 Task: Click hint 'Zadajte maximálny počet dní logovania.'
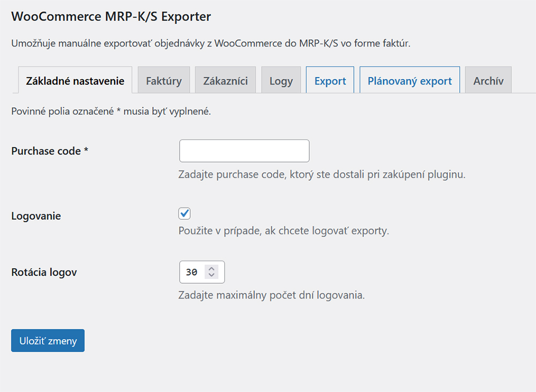[x=271, y=295]
